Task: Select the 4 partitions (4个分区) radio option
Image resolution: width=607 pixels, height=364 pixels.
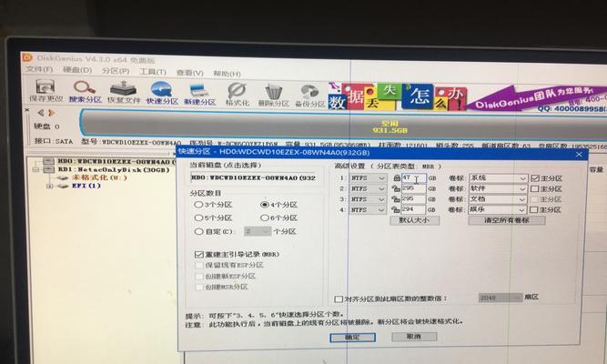Action: point(279,205)
